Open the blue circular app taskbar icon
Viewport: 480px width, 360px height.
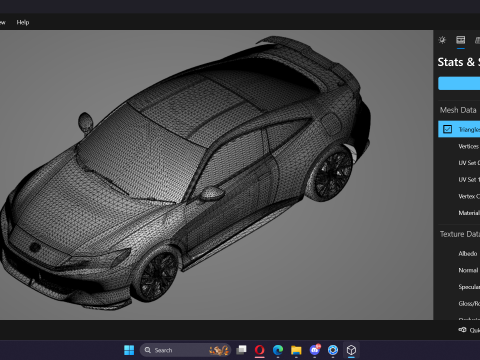(x=333, y=350)
